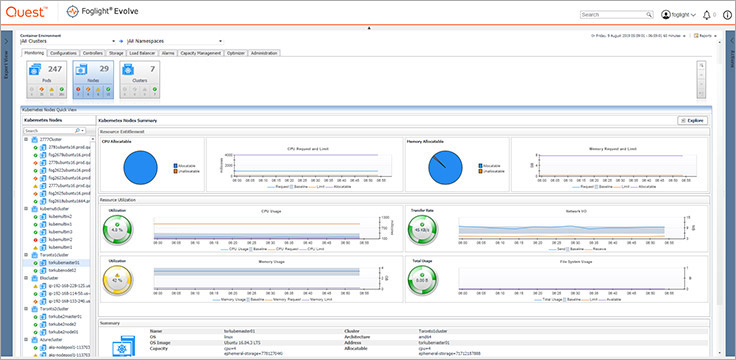Click the Total Usage file system gauge
This screenshot has width=736, height=360.
[x=422, y=281]
